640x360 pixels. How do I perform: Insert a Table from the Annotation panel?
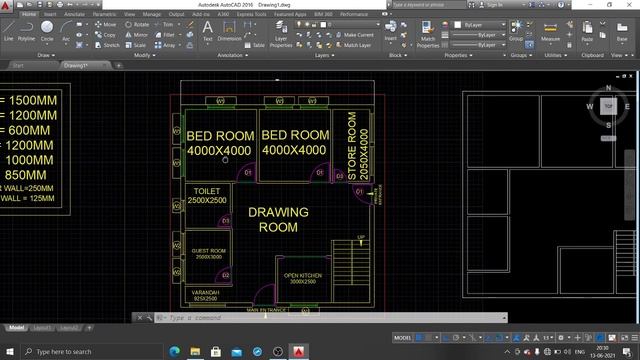[x=255, y=45]
